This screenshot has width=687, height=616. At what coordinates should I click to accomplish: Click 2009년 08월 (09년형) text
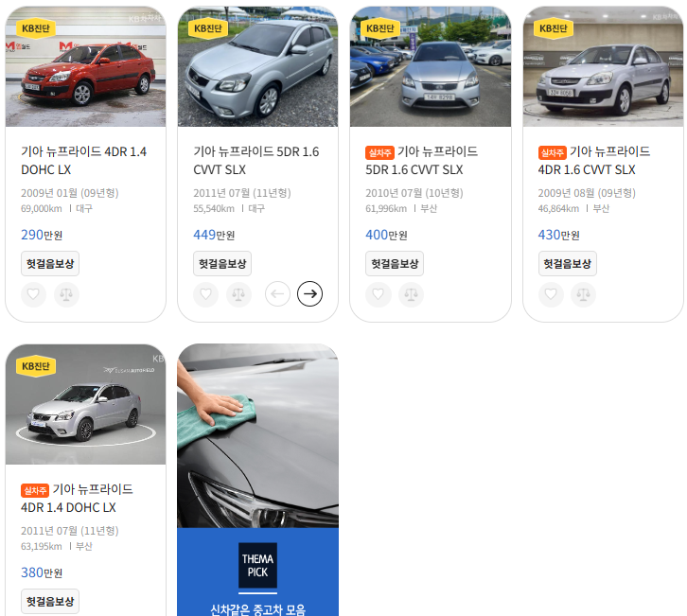[587, 193]
